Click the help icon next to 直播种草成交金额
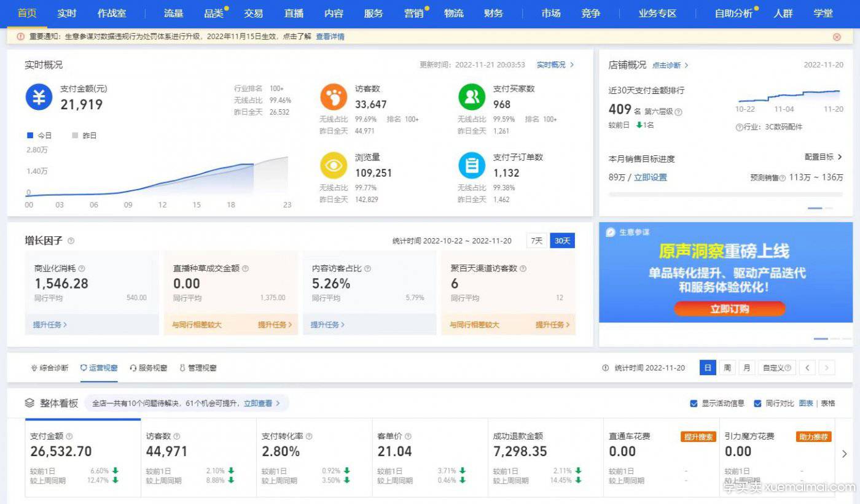 coord(245,268)
